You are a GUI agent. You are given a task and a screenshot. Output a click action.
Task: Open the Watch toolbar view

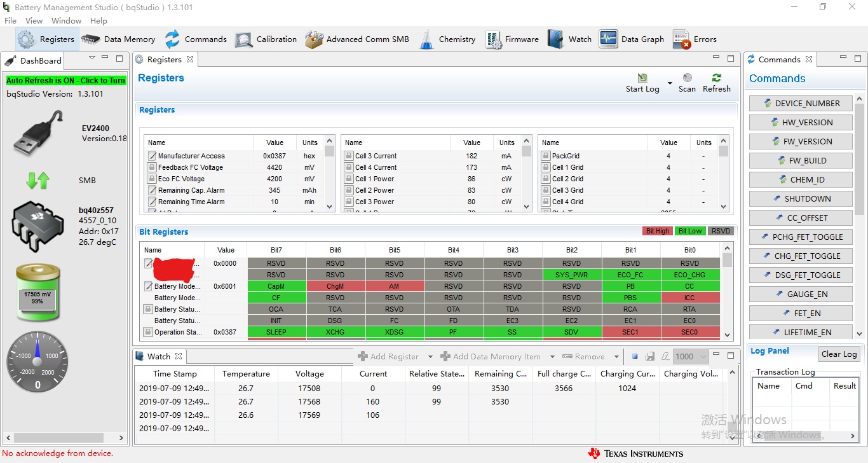[570, 39]
